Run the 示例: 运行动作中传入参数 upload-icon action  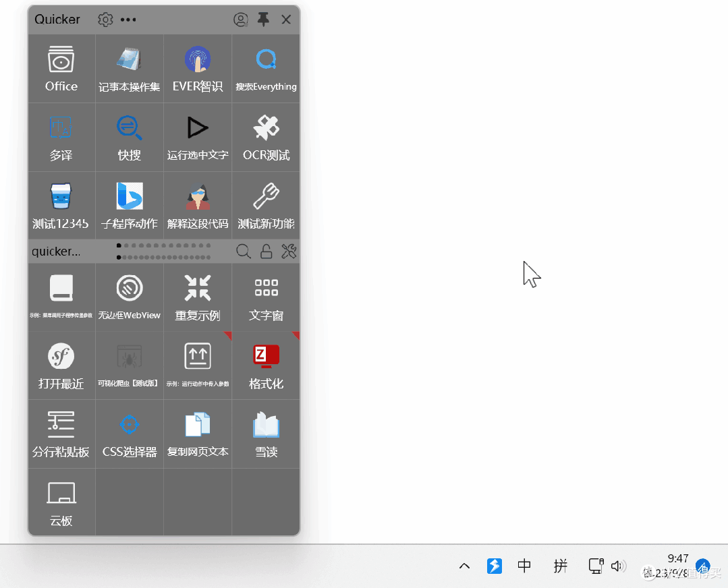pyautogui.click(x=197, y=365)
